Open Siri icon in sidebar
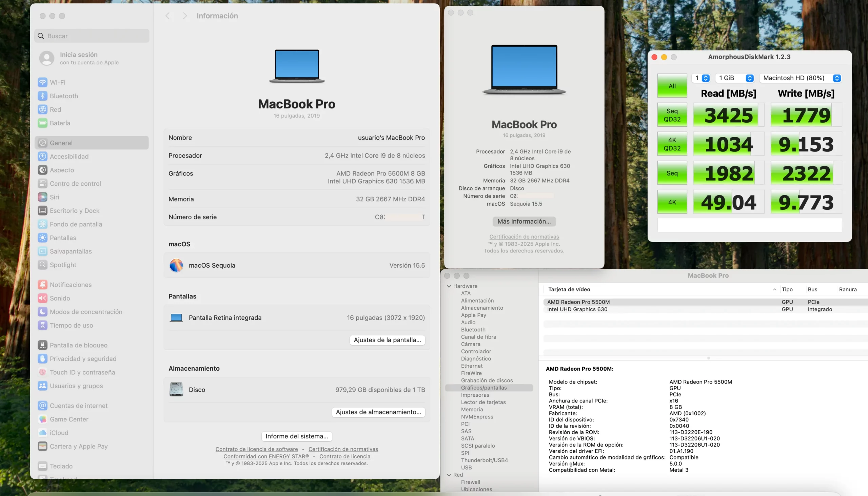Screen dimensions: 868x496 (x=42, y=197)
